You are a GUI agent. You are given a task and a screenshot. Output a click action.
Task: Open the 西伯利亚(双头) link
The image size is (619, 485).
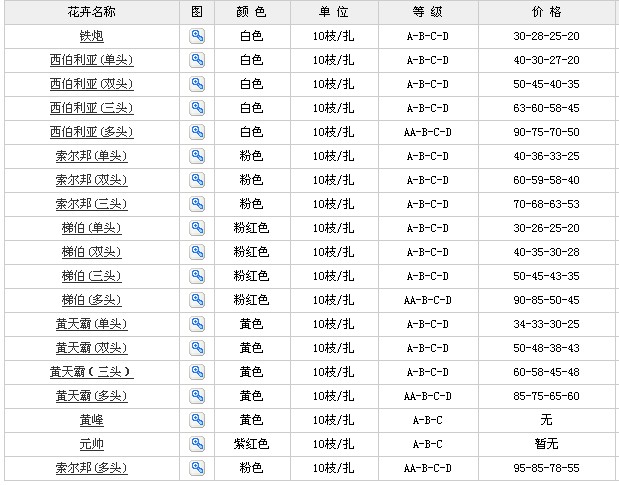92,84
